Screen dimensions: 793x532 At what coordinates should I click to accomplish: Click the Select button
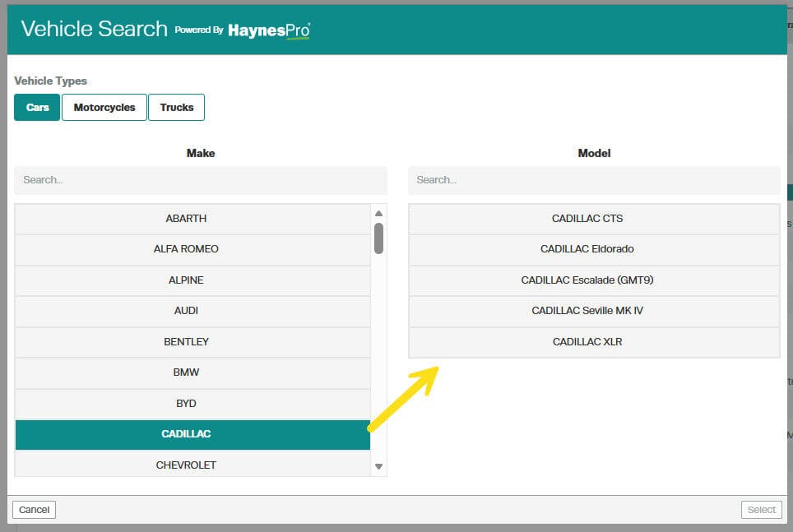[761, 510]
